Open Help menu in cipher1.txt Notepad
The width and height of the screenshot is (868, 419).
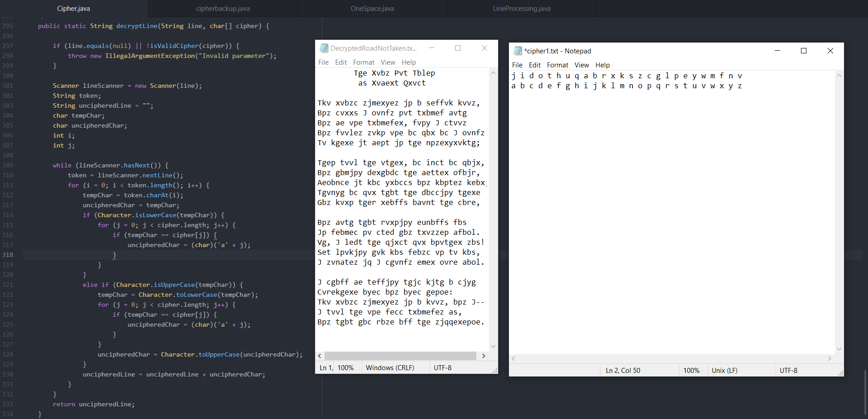click(x=602, y=65)
